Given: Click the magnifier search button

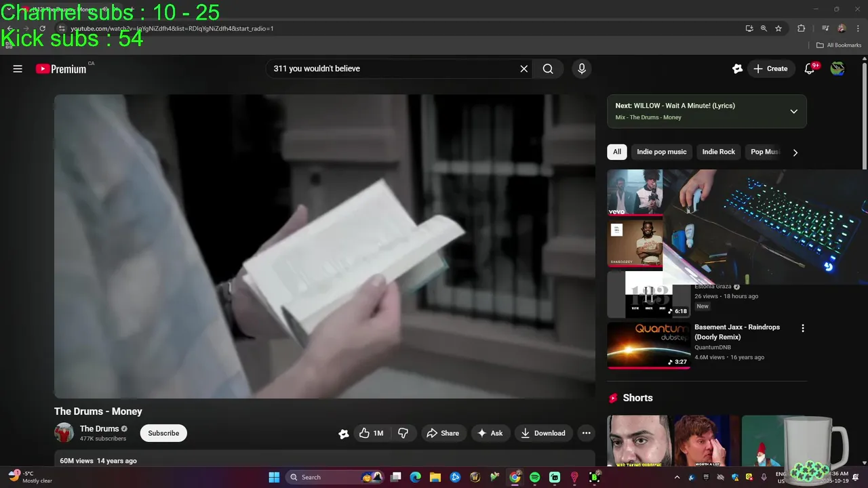Looking at the screenshot, I should [548, 68].
